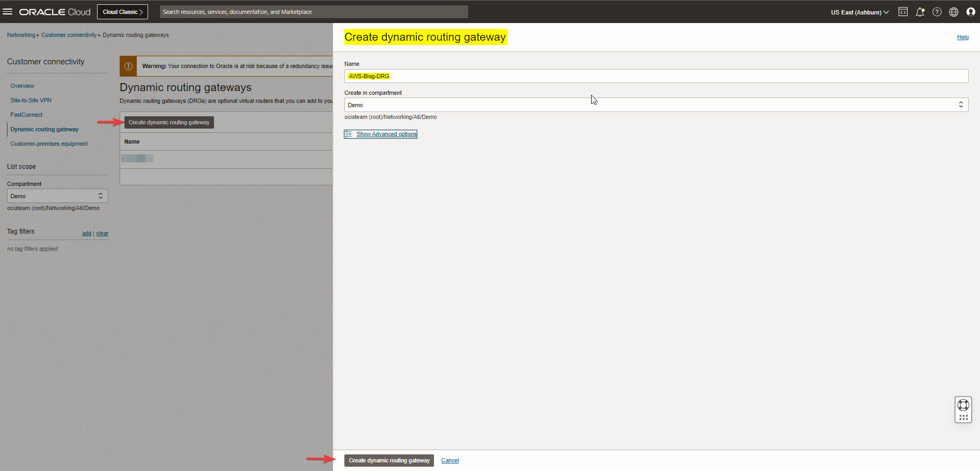Select FastConnect in the sidebar
Screen dimensions: 980x471
click(x=26, y=115)
